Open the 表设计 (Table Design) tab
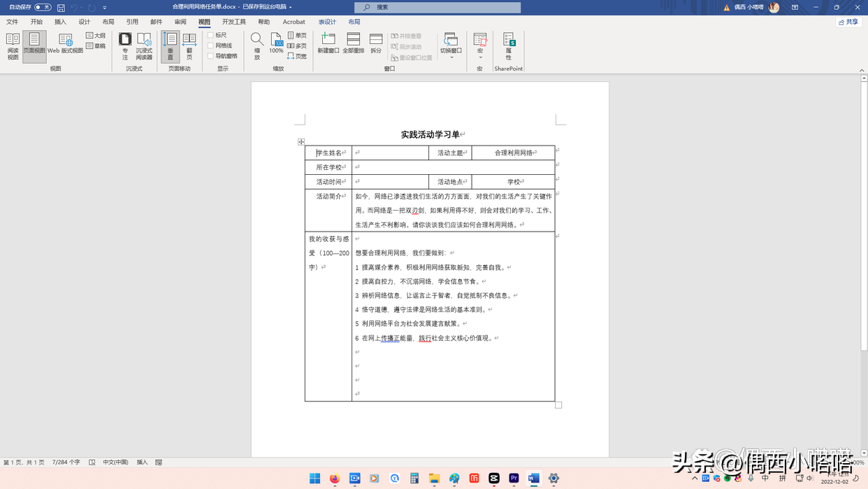Viewport: 868px width, 489px height. [326, 22]
